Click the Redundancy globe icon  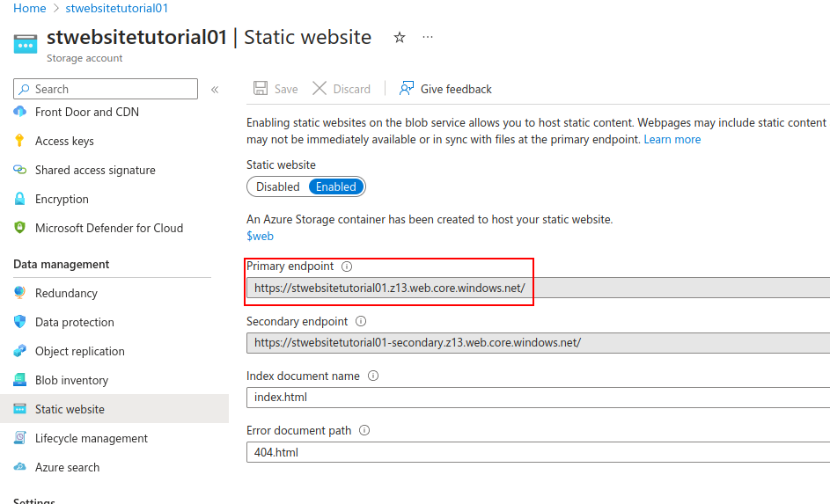[19, 292]
